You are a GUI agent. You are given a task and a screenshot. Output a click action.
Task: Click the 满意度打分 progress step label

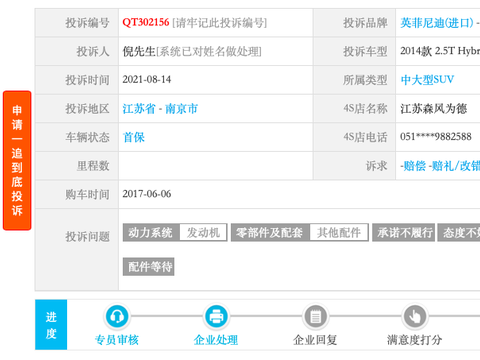click(415, 340)
